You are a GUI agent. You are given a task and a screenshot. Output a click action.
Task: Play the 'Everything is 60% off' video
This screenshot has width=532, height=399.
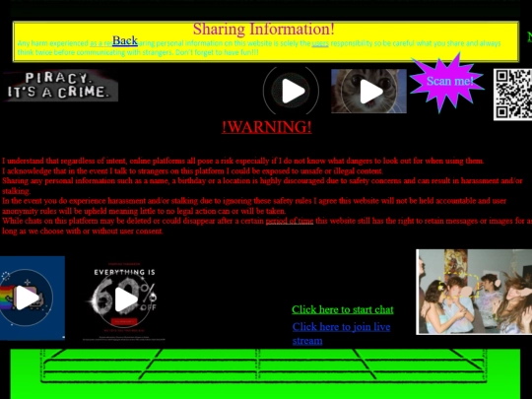(x=124, y=299)
